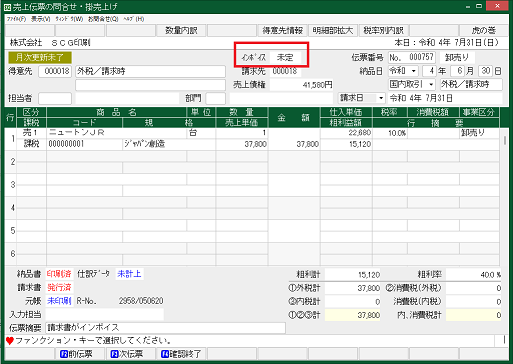Click the 入力担当 field
This screenshot has height=364, width=513.
pyautogui.click(x=104, y=314)
